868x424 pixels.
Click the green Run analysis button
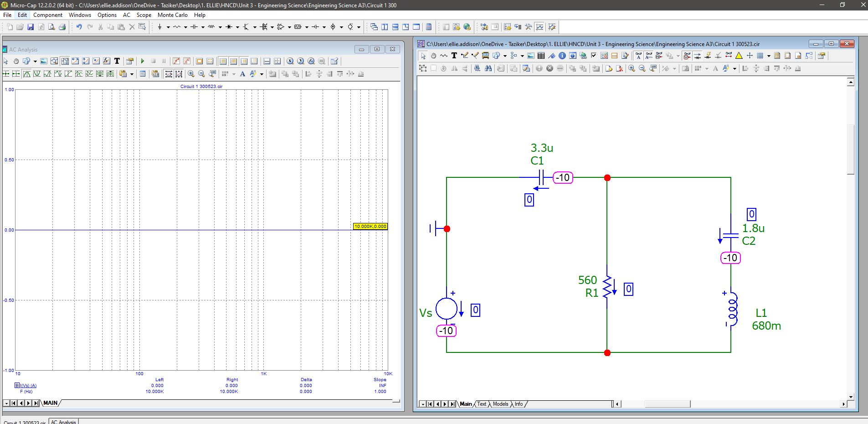coord(143,61)
